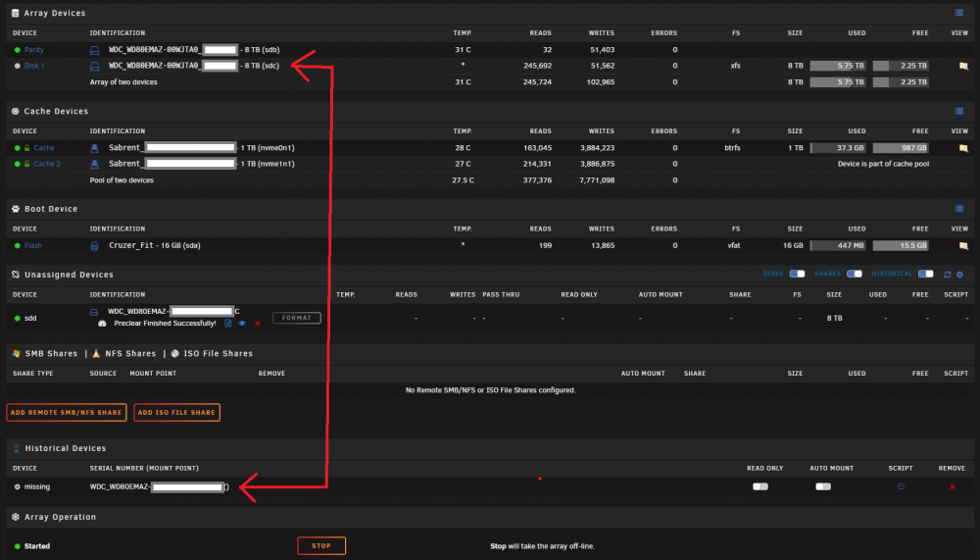Click the Disk 1 used space bar 5.75 TB
The image size is (980, 560).
click(838, 66)
